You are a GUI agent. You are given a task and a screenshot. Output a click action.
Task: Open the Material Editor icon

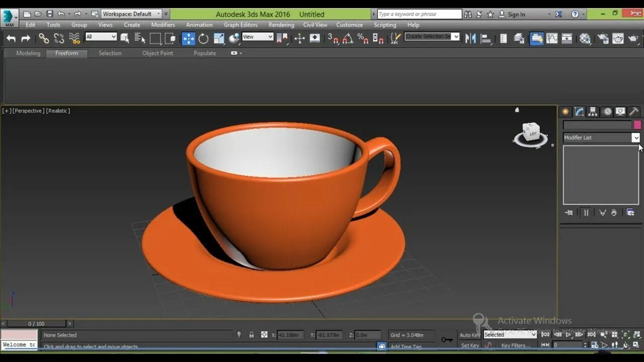click(585, 38)
